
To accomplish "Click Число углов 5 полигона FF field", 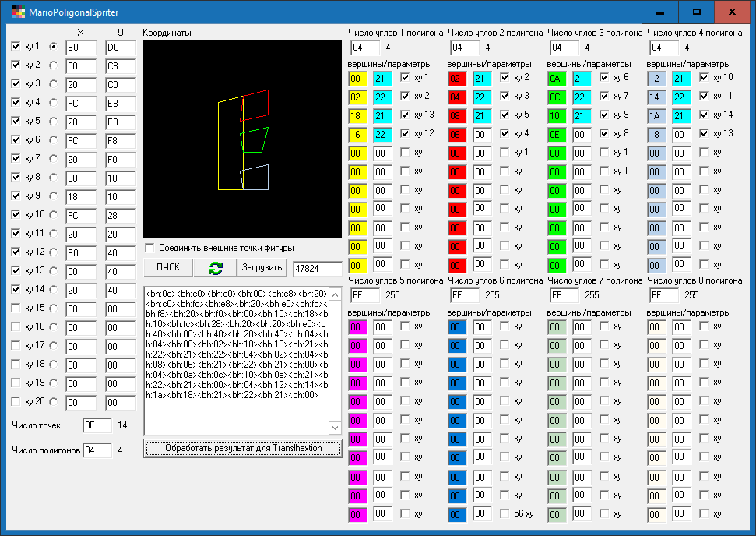I will point(365,294).
